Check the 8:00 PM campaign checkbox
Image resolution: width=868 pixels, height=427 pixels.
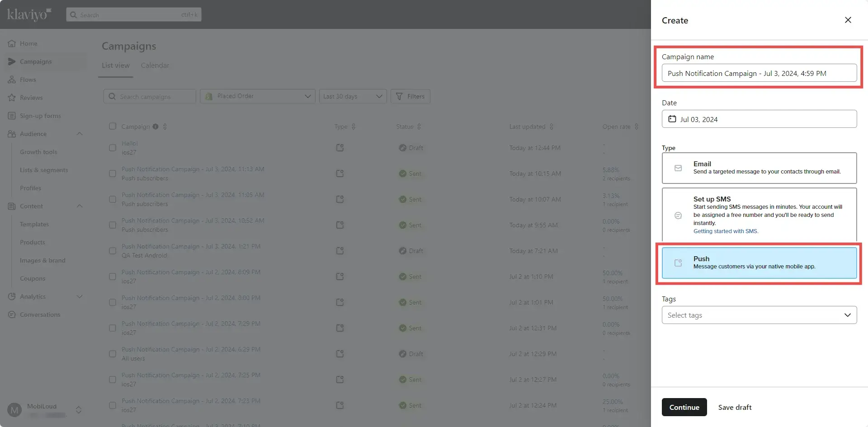click(113, 302)
